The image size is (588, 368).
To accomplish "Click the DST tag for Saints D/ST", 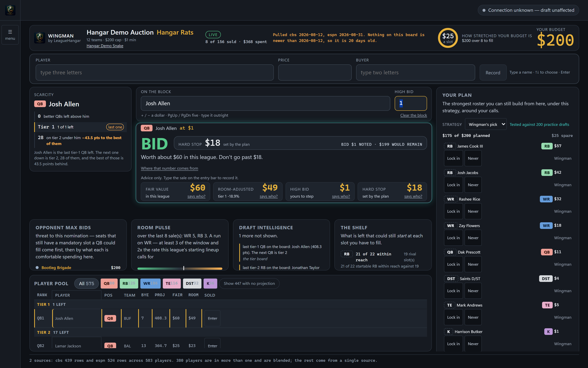I will click(x=546, y=278).
